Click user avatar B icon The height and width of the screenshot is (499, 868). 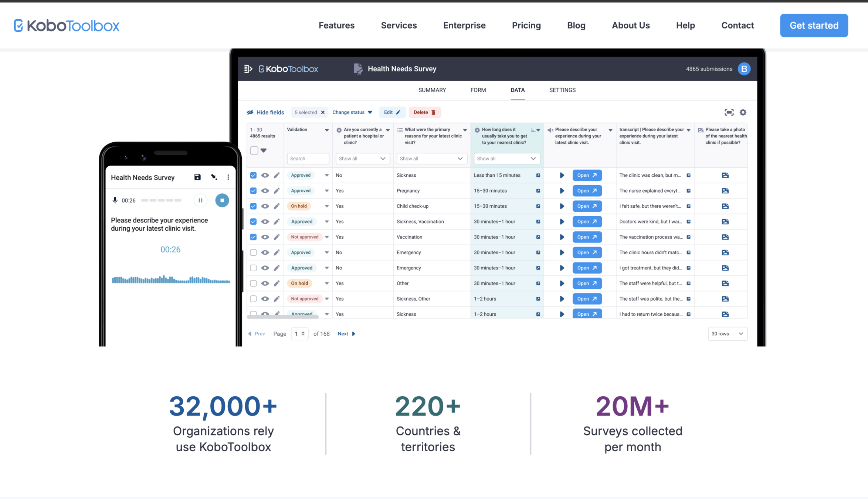(744, 69)
